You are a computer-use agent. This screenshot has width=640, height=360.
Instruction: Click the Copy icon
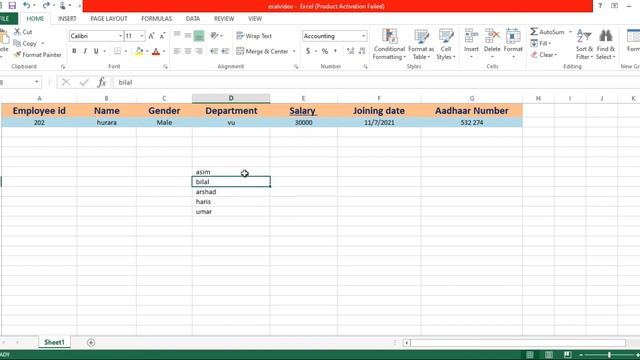pos(17,43)
